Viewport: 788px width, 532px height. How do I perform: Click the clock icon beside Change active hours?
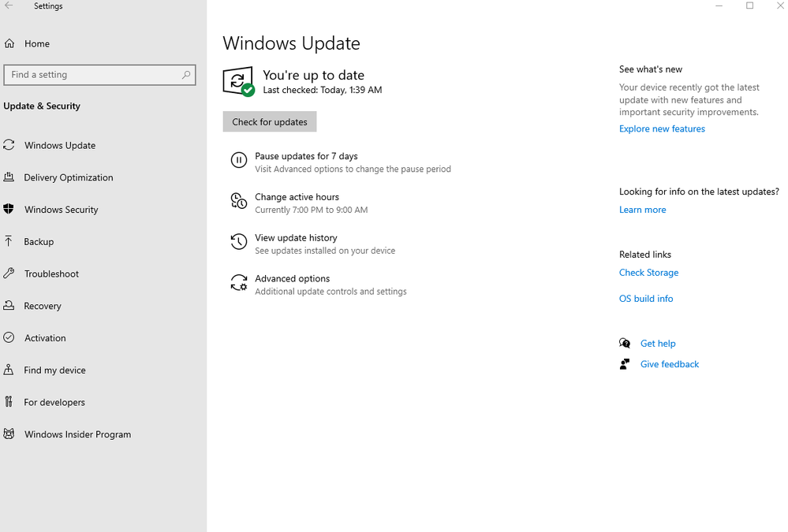click(239, 201)
